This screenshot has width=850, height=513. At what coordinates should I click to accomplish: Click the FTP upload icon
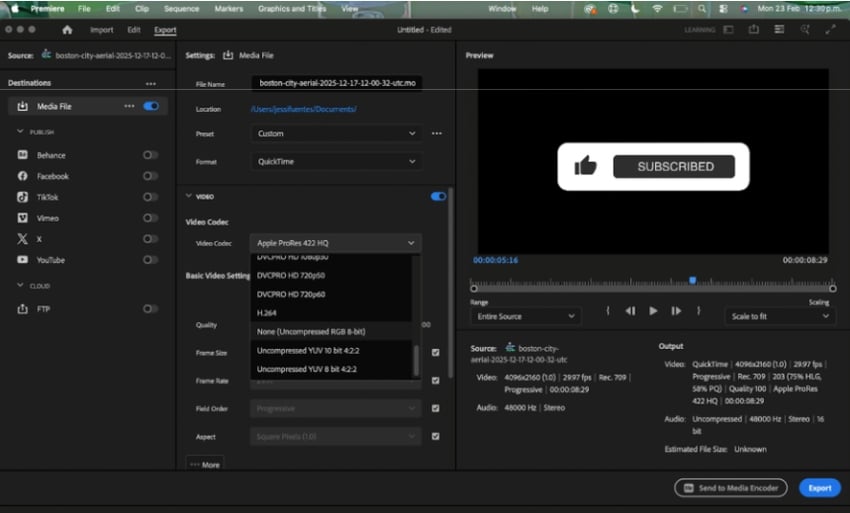click(22, 309)
